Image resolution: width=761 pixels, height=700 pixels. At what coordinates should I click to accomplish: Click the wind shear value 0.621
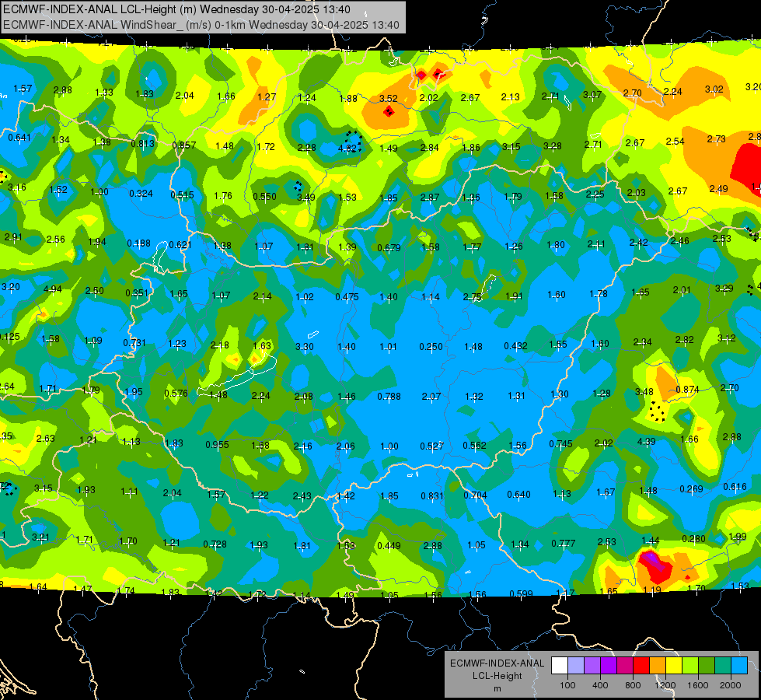pos(180,245)
